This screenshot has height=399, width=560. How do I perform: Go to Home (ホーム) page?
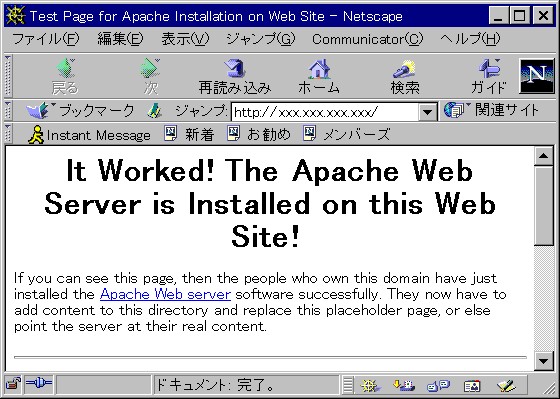(x=319, y=76)
